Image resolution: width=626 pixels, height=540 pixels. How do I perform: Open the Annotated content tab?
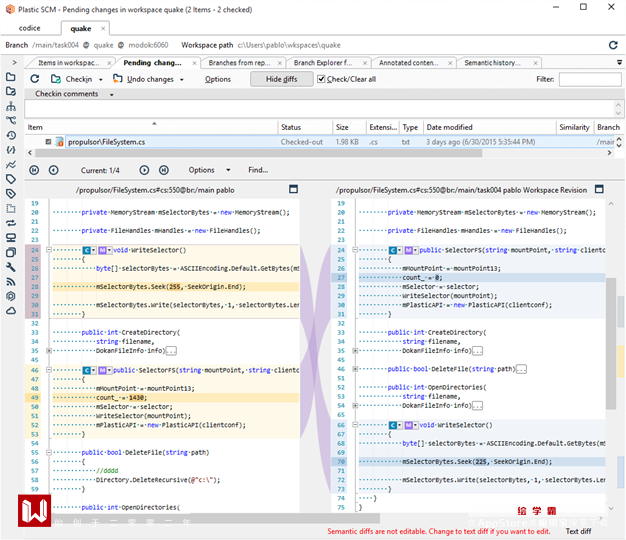click(408, 63)
